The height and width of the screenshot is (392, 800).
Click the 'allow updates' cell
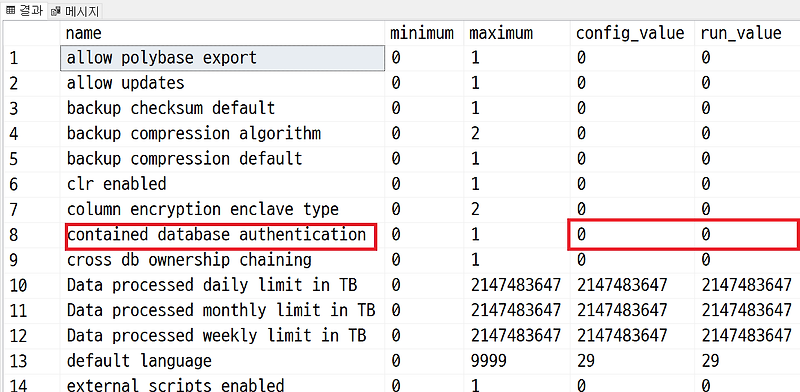222,83
